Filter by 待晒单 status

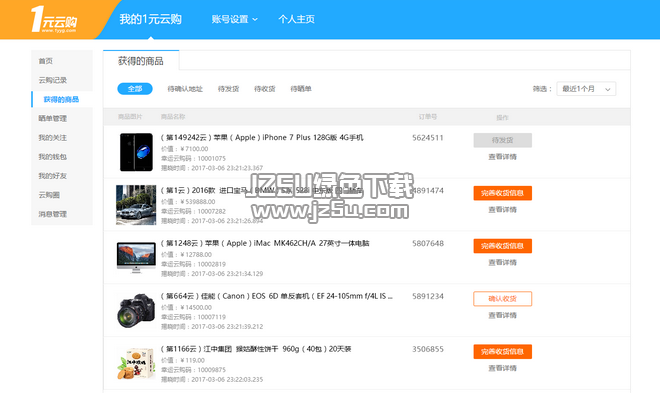[x=301, y=89]
